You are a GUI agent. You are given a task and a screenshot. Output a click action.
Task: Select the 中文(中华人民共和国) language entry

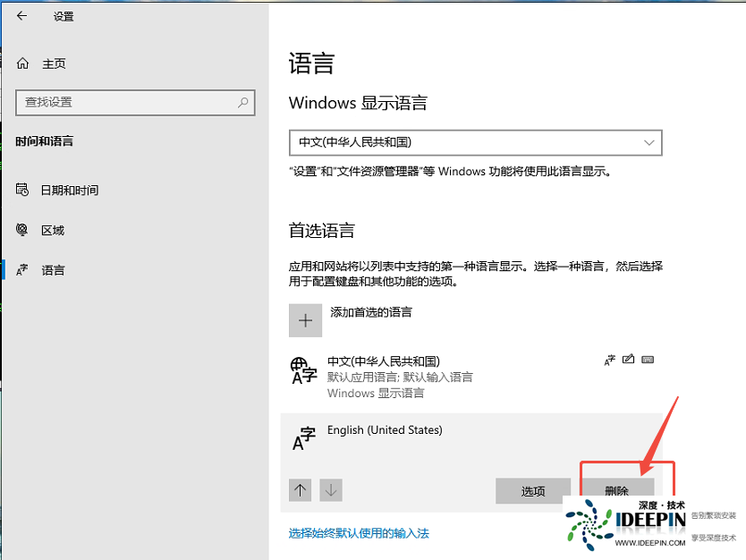(x=384, y=361)
